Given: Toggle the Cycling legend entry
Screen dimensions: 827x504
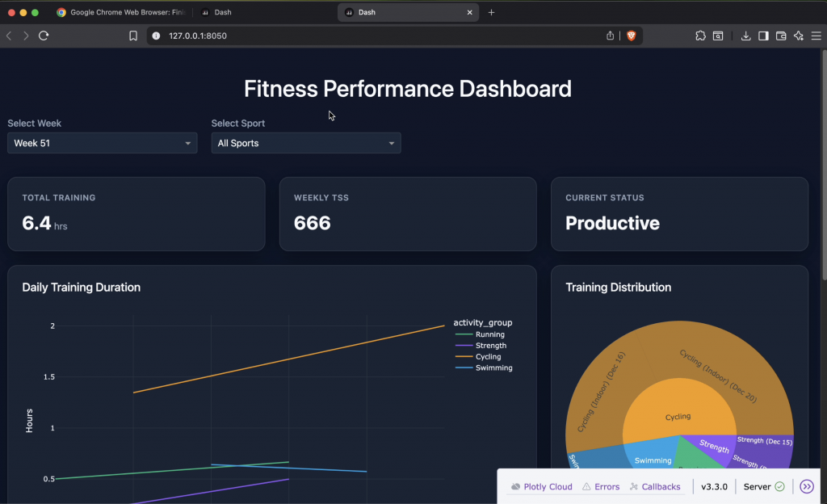Looking at the screenshot, I should [x=489, y=356].
